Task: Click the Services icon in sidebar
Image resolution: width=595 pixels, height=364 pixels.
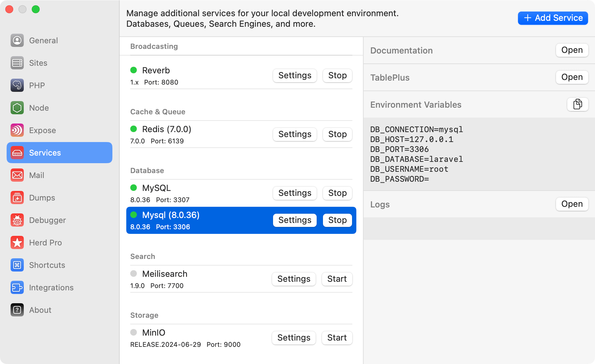Action: [x=17, y=153]
